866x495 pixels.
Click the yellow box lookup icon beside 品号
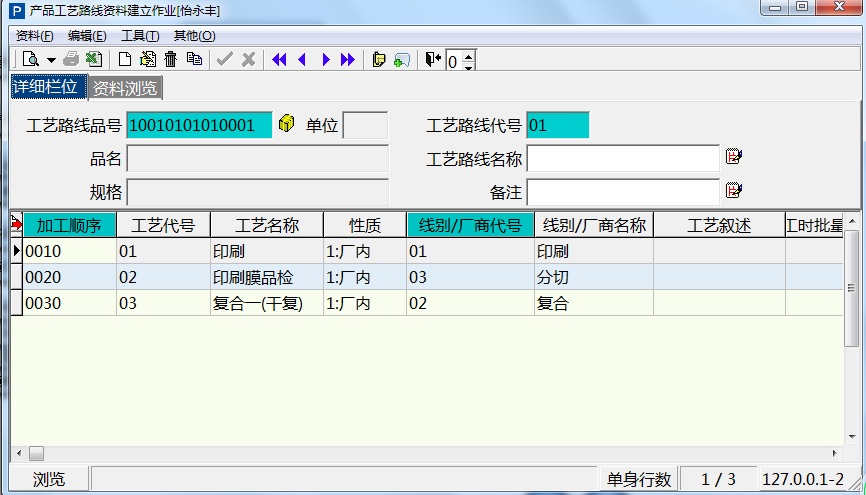(286, 123)
